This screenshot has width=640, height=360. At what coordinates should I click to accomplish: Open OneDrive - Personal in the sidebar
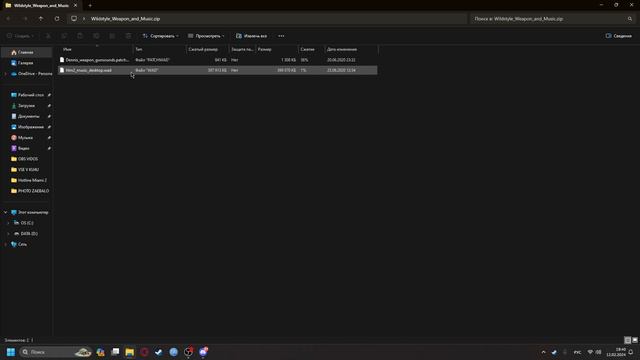(31, 74)
